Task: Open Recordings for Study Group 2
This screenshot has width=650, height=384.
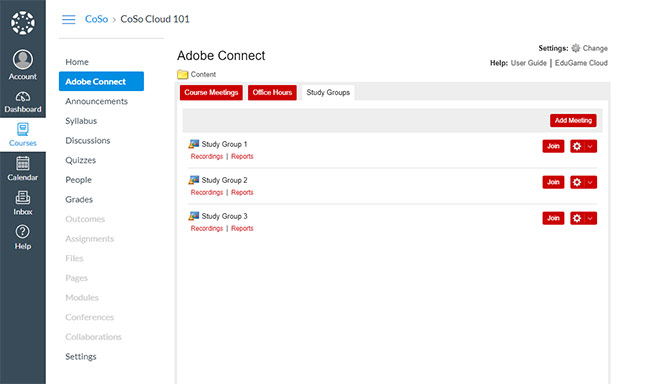Action: pyautogui.click(x=207, y=192)
